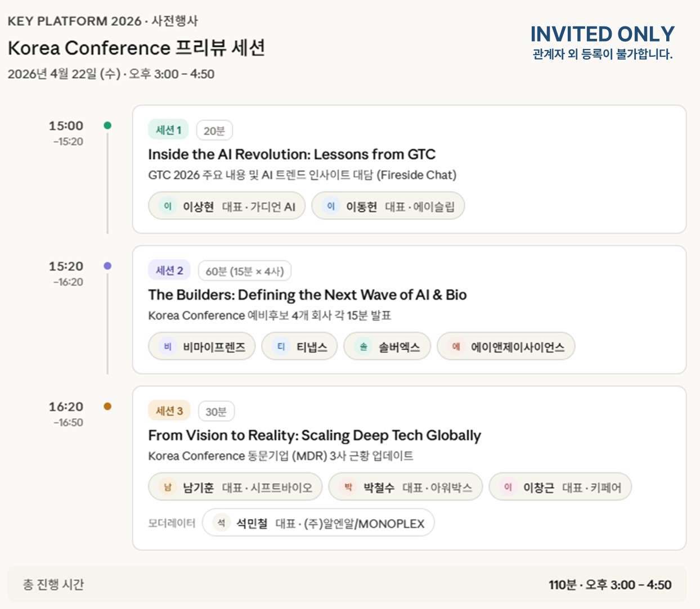Select the 남 avatar beside 남기훈 대표
The image size is (700, 609).
point(166,486)
